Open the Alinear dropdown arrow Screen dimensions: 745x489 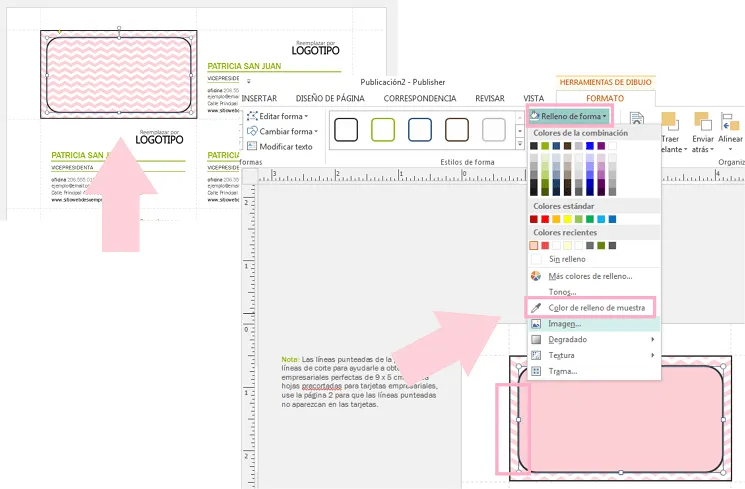click(730, 150)
